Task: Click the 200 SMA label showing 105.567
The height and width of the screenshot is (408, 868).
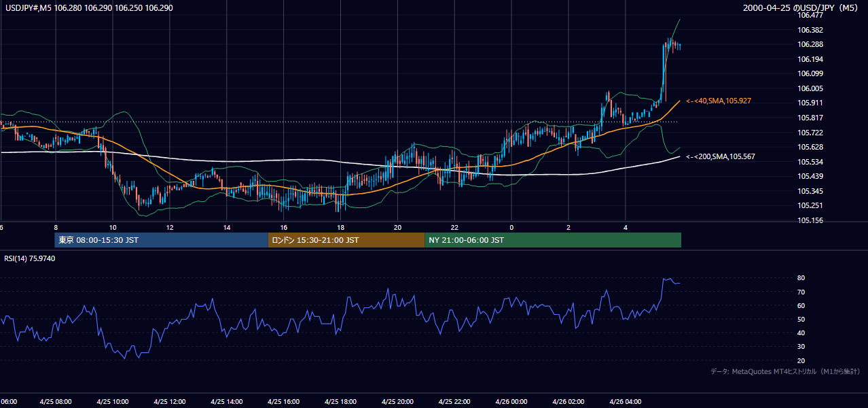Action: pos(720,156)
